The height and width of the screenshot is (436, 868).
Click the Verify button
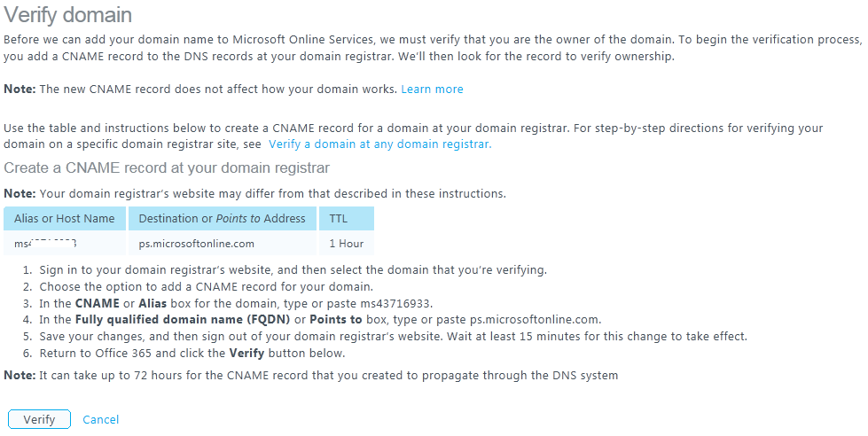click(39, 419)
